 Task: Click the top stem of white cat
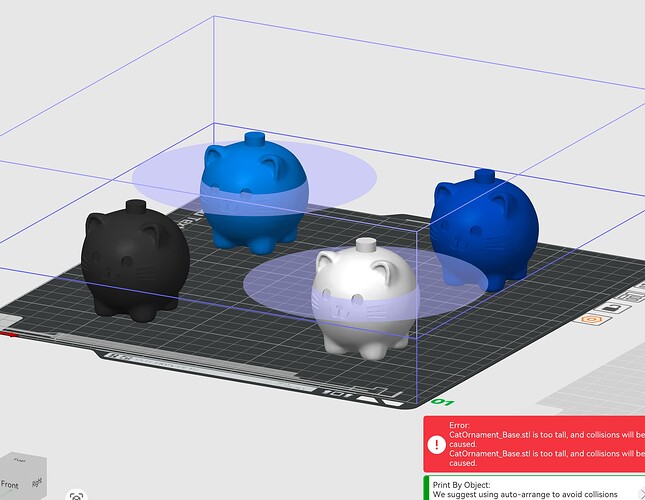point(366,245)
